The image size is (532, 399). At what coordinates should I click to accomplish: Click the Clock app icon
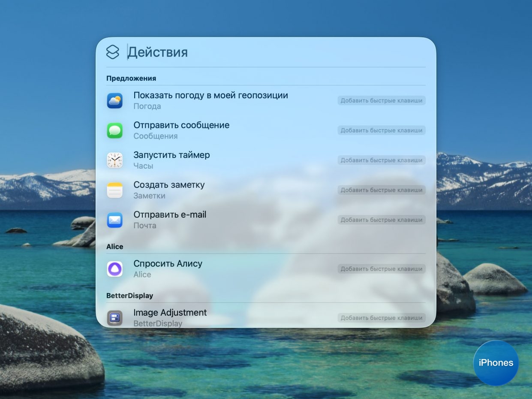pos(114,160)
